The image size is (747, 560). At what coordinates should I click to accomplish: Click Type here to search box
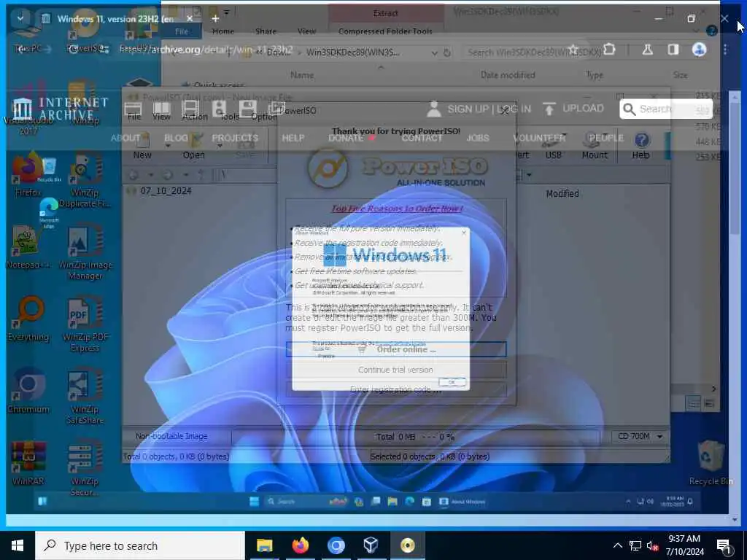point(139,545)
